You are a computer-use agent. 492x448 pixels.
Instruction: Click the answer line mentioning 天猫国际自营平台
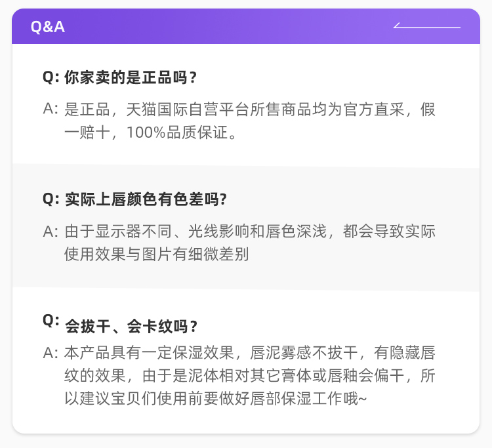coord(250,110)
